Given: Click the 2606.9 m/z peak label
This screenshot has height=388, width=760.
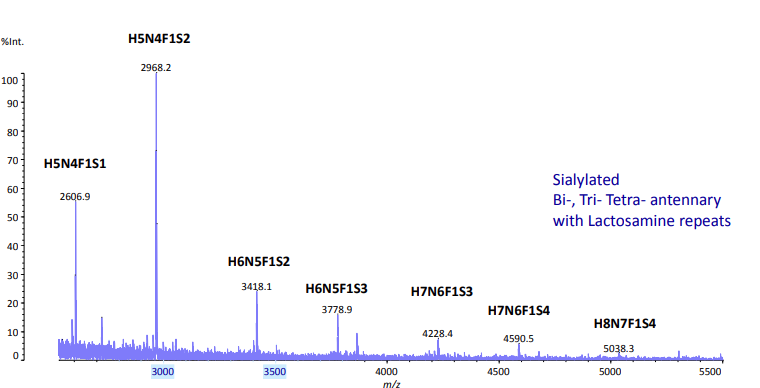Looking at the screenshot, I should click(x=75, y=197).
